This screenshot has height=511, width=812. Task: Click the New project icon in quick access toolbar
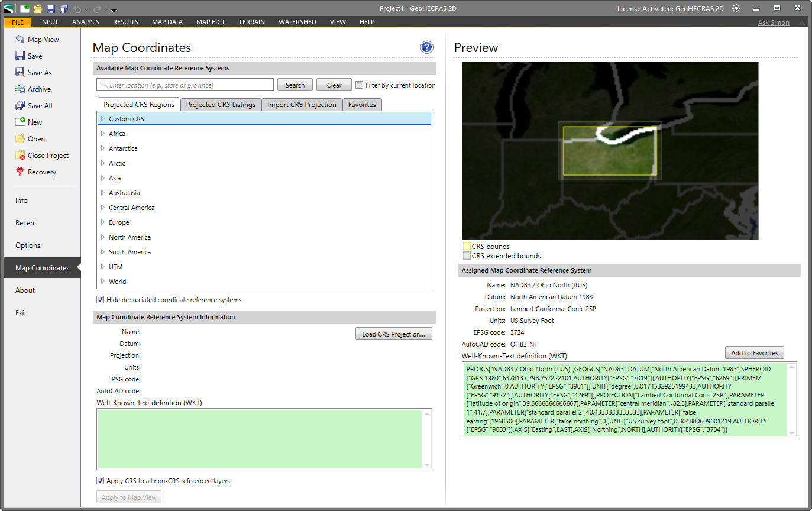point(24,8)
